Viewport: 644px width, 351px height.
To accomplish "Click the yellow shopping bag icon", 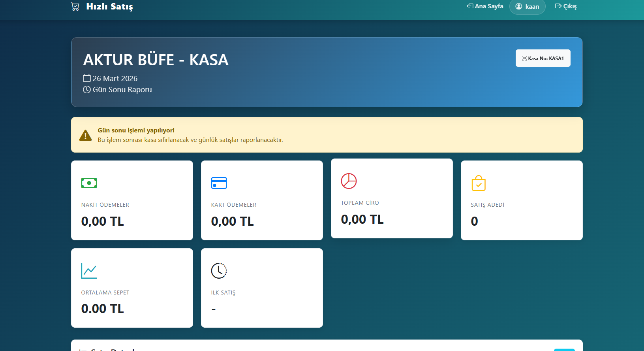I will coord(479,183).
